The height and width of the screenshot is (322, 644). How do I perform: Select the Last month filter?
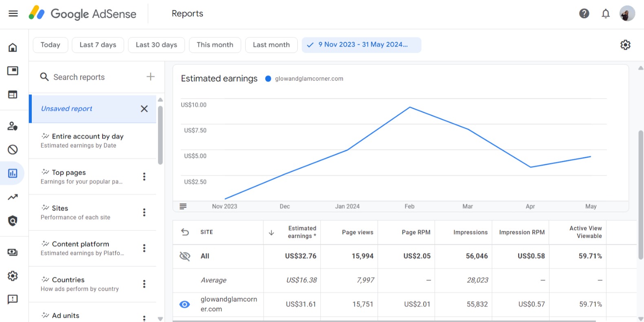(271, 45)
